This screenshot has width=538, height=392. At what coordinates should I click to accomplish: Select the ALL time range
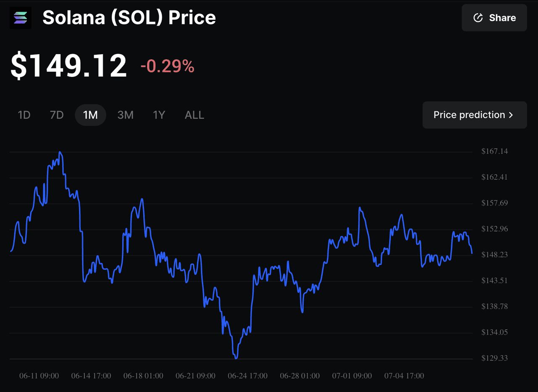[194, 115]
